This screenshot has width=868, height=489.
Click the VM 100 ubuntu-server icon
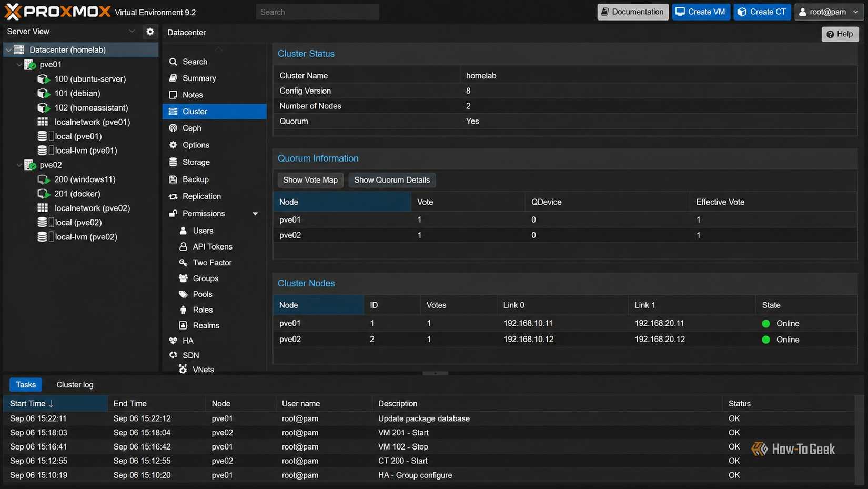click(x=43, y=79)
